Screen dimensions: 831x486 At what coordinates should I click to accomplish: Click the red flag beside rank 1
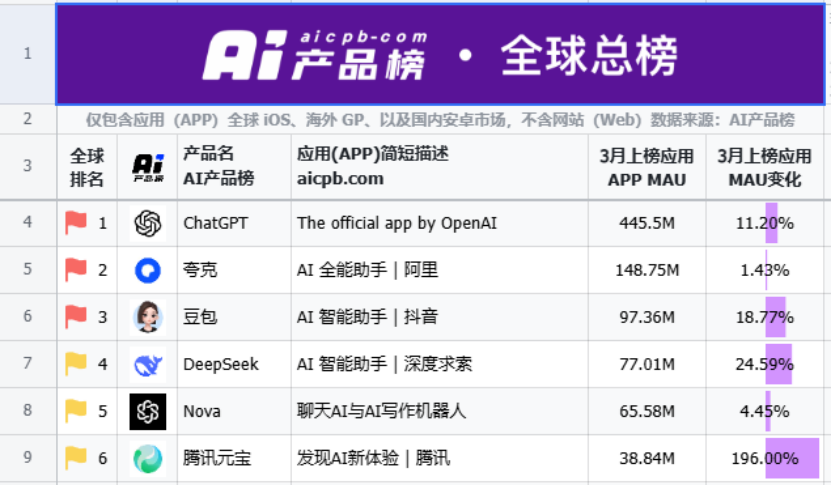76,222
